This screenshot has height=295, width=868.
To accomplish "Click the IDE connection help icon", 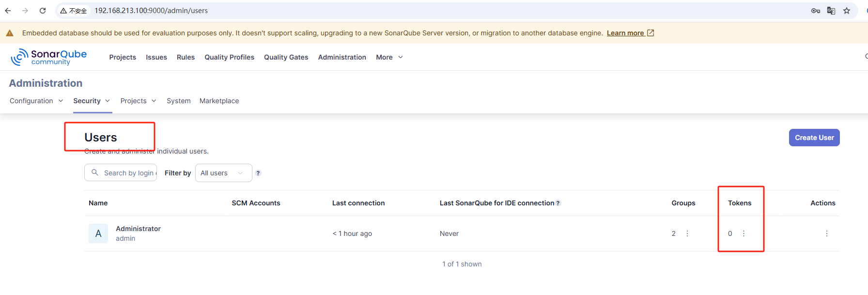I will pos(558,203).
